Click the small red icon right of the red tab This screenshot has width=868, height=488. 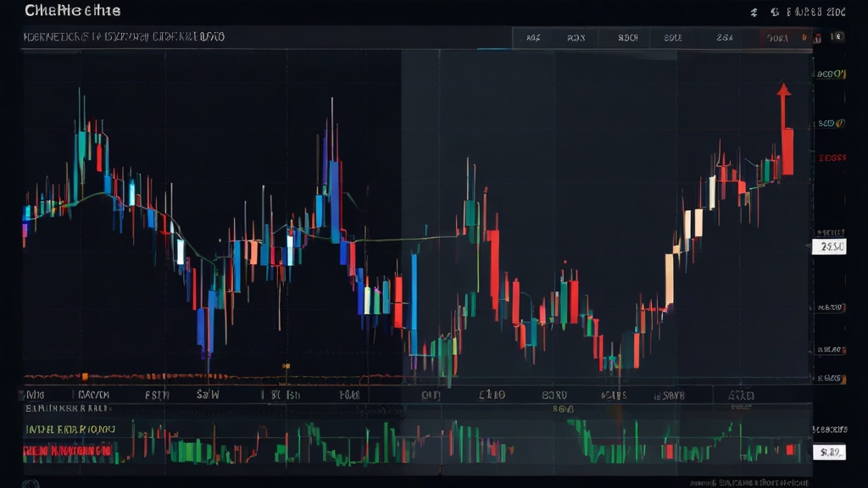coord(817,37)
